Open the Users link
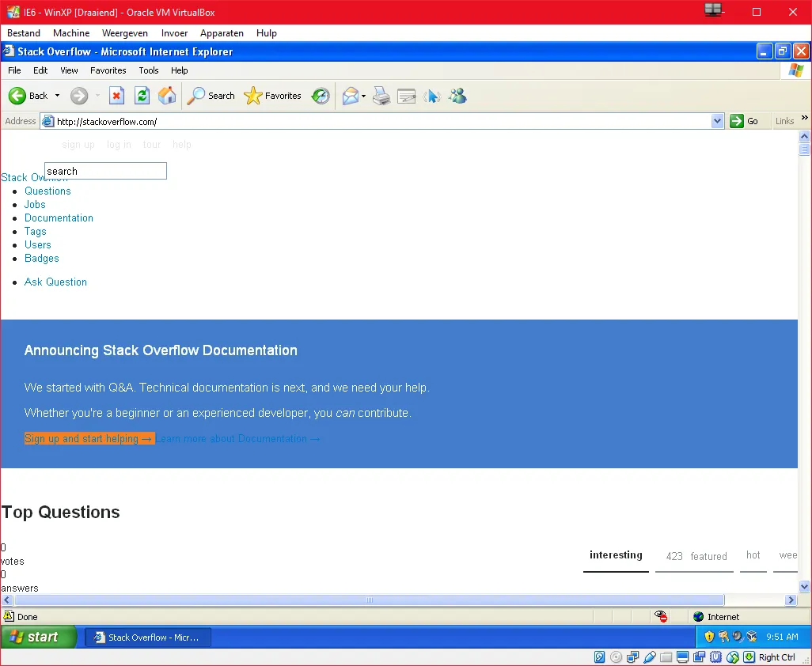812x666 pixels. click(x=38, y=244)
